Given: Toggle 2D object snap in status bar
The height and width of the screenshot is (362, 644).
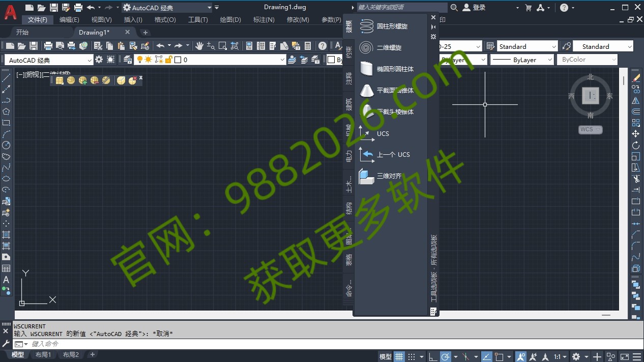Looking at the screenshot, I should pyautogui.click(x=500, y=356).
